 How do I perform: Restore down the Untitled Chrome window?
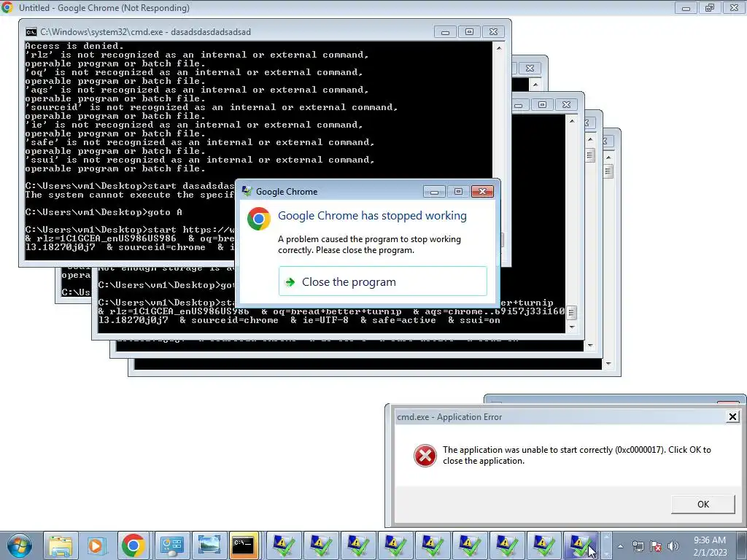710,7
